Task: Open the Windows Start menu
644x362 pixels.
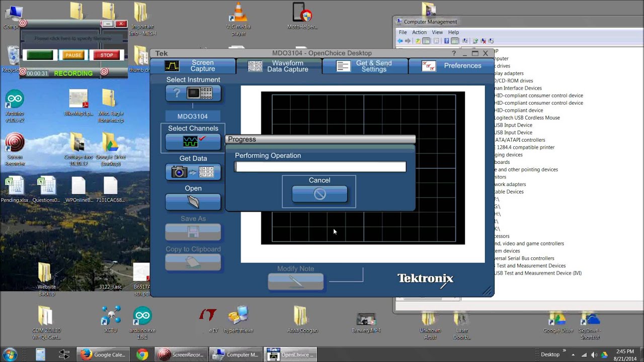Action: tap(10, 354)
